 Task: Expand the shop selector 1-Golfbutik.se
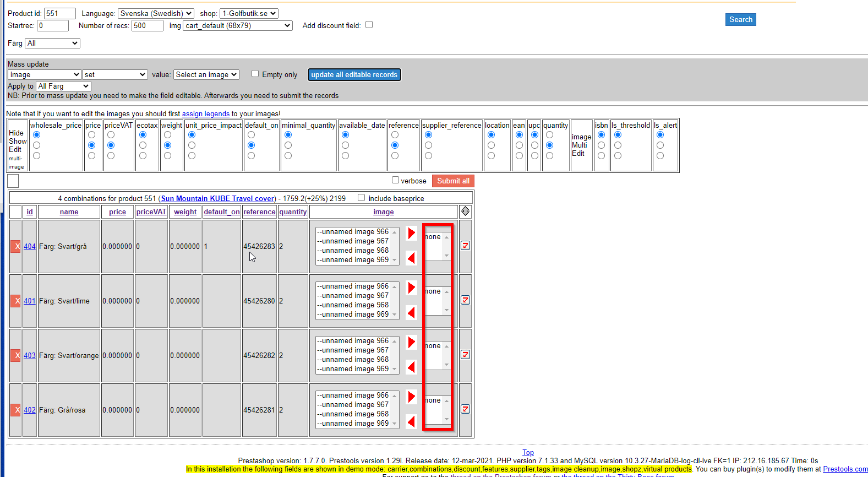tap(249, 13)
